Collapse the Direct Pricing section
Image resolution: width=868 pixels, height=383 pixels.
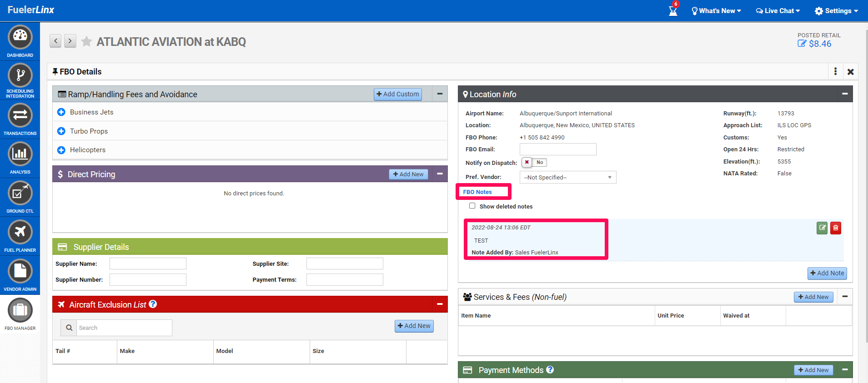[x=440, y=174]
